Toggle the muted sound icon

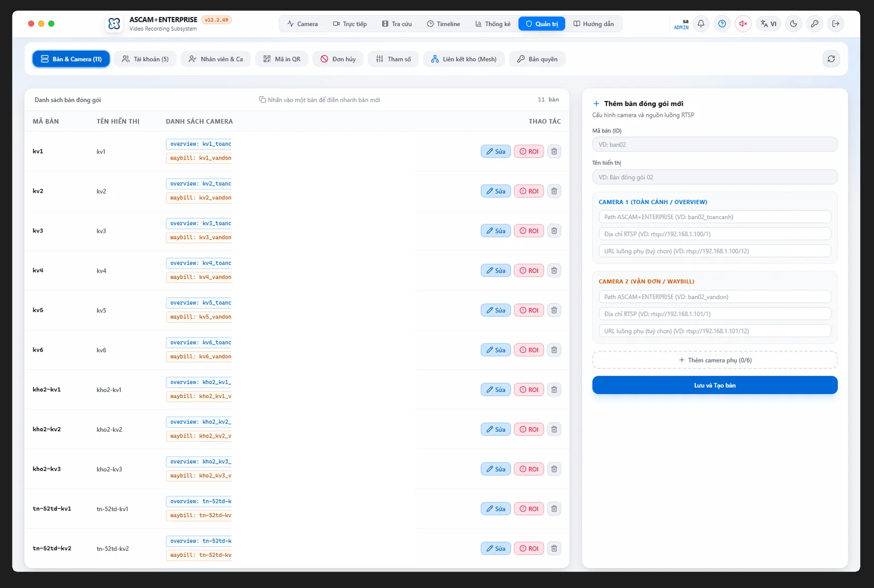coord(743,23)
